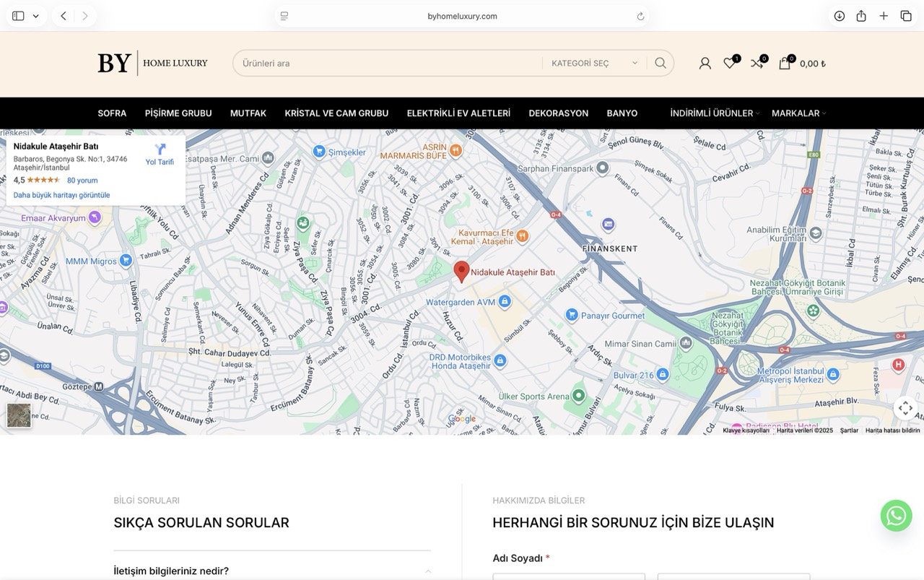Click 'Daha büyük haritayı görüntüle' link
The height and width of the screenshot is (580, 924).
[x=62, y=195]
